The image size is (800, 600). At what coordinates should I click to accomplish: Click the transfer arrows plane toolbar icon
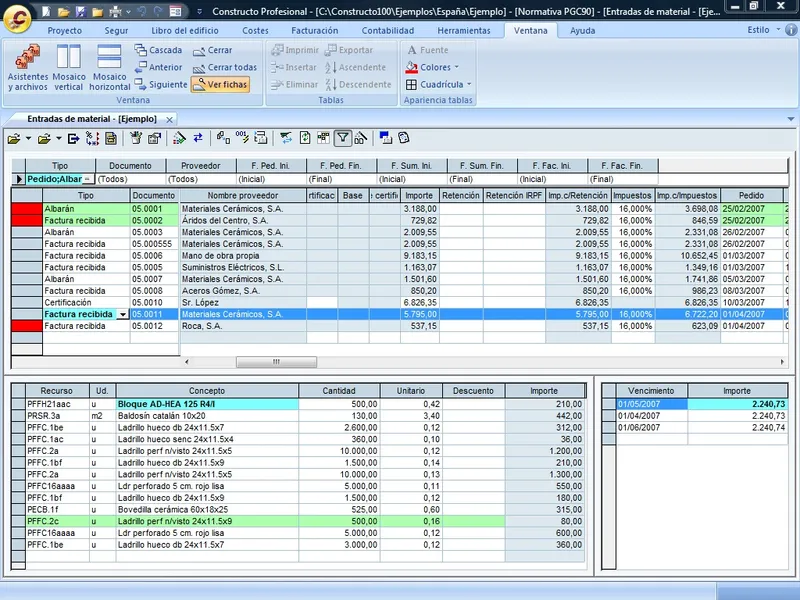[x=286, y=138]
